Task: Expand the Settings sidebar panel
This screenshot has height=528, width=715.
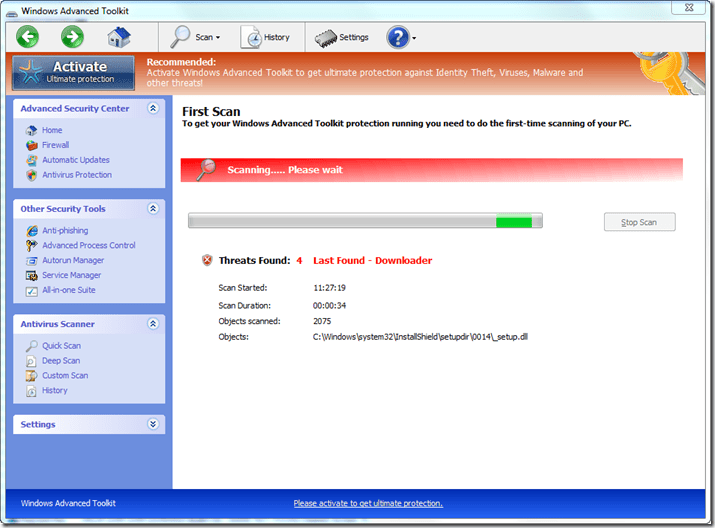Action: pos(152,424)
